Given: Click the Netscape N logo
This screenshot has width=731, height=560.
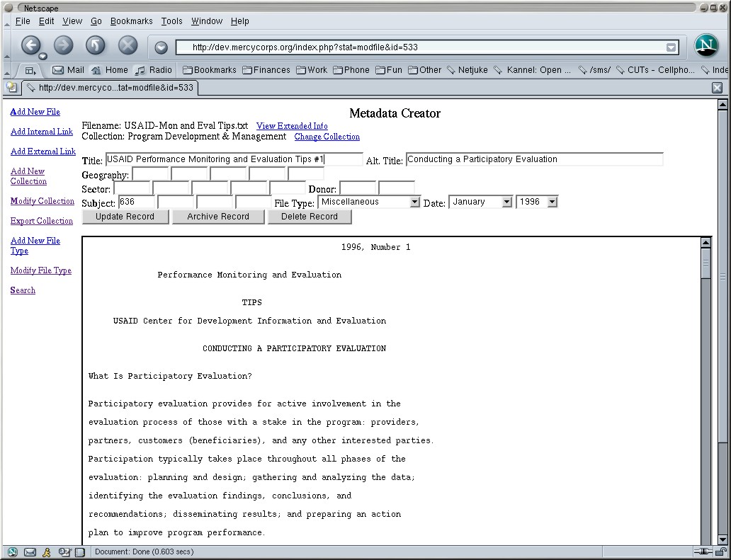Looking at the screenshot, I should tap(706, 45).
